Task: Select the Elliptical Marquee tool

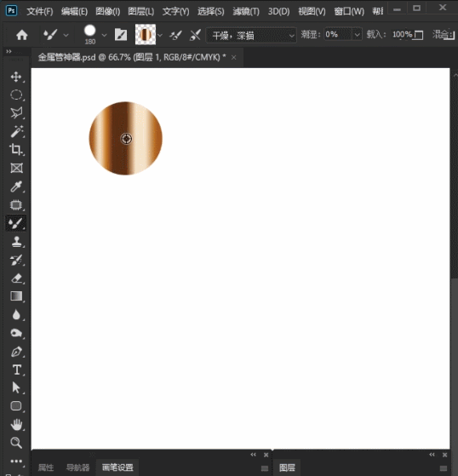Action: pos(16,95)
